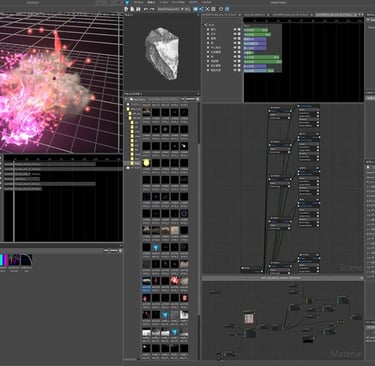The image size is (375, 366).
Task: Click the circular refresh icon in the top toolbar
Action: point(221,9)
